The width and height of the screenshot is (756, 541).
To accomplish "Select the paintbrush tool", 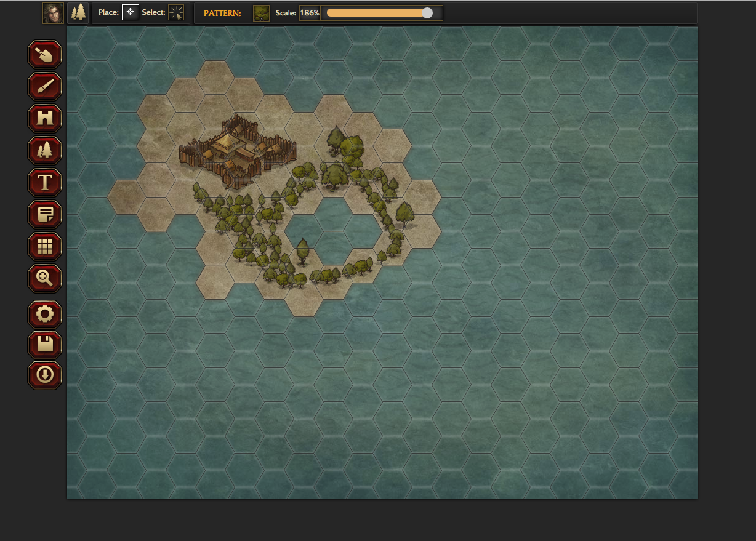I will [x=45, y=87].
